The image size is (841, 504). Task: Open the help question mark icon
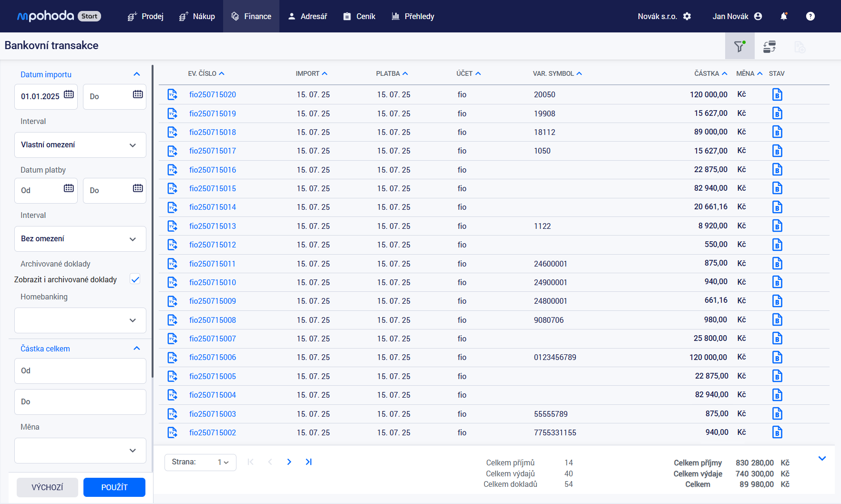click(x=810, y=16)
